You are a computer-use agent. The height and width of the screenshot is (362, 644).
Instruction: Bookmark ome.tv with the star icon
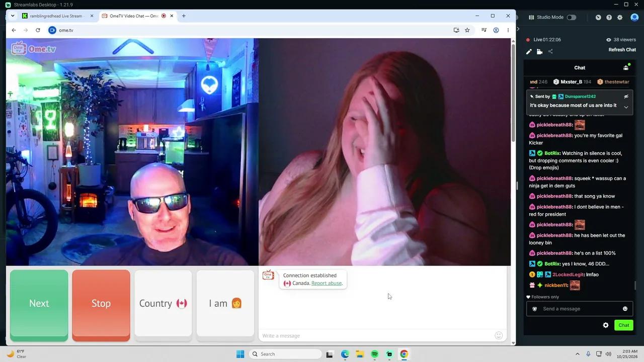point(467,30)
